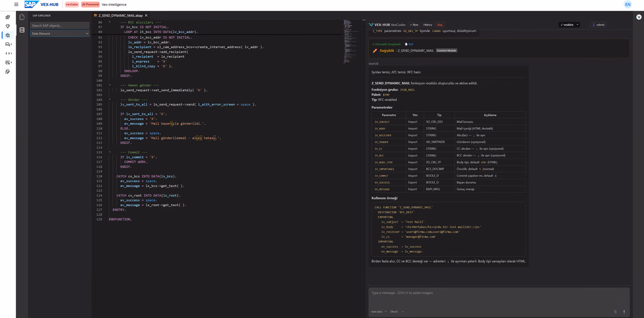
Task: Click the EN language icon top right
Action: coord(627,4)
